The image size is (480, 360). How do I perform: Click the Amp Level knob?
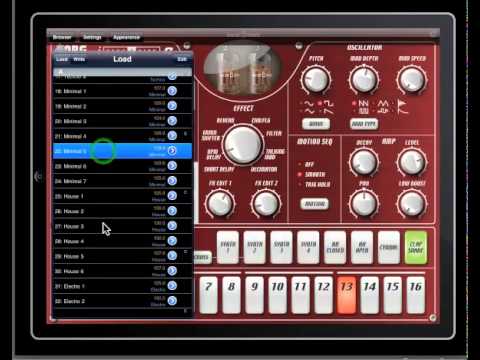coord(412,162)
